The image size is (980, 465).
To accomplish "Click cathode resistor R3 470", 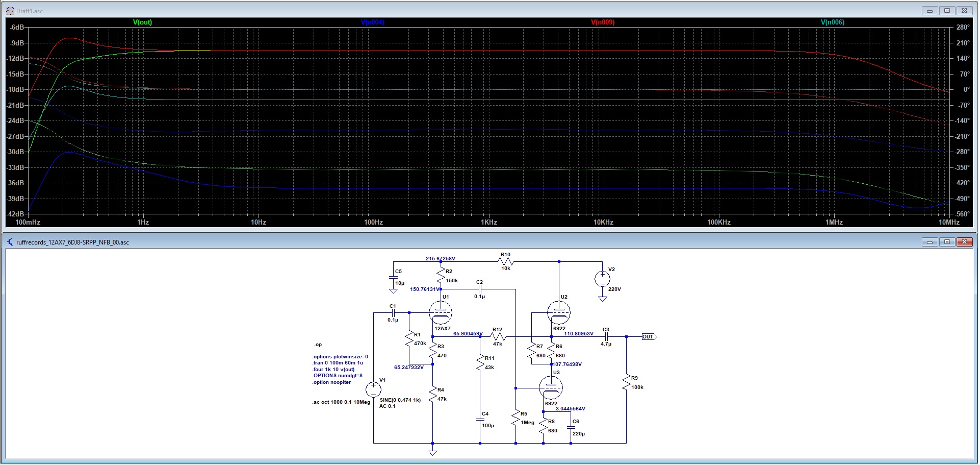I will (x=433, y=351).
